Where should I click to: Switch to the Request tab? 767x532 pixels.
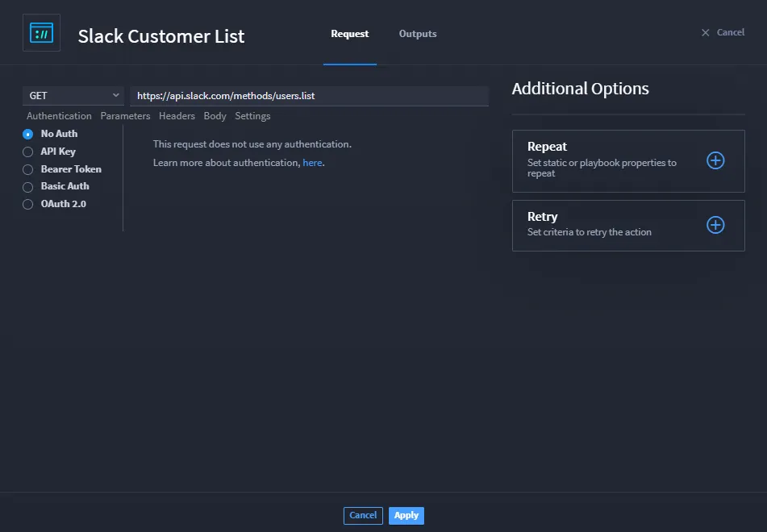(x=350, y=34)
